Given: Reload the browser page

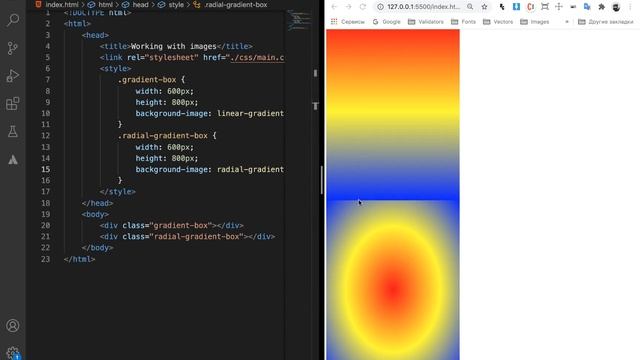Looking at the screenshot, I should [362, 7].
